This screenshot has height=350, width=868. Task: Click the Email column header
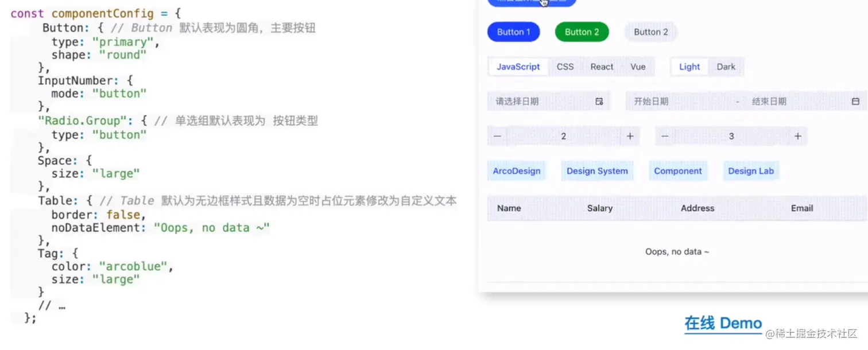[802, 208]
